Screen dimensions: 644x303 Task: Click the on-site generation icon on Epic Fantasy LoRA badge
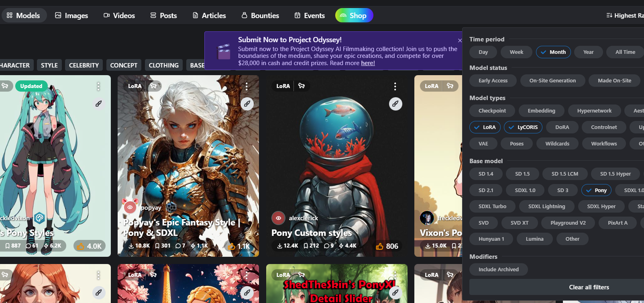pyautogui.click(x=153, y=86)
